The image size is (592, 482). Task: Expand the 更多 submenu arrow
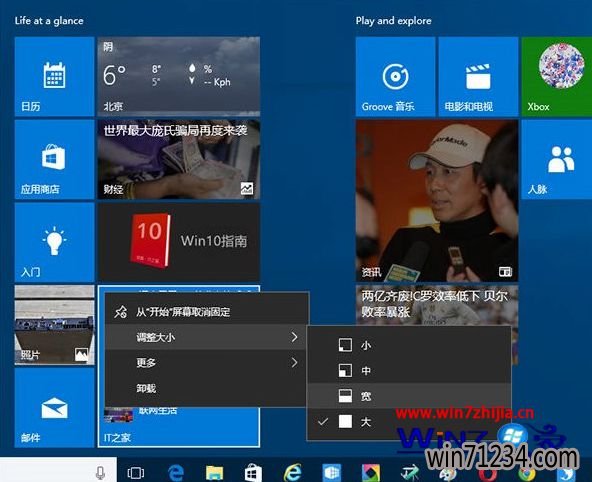(x=294, y=363)
